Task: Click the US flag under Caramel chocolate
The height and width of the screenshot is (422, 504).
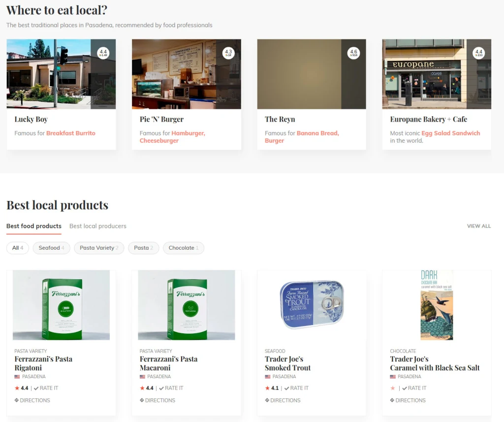Action: (393, 377)
